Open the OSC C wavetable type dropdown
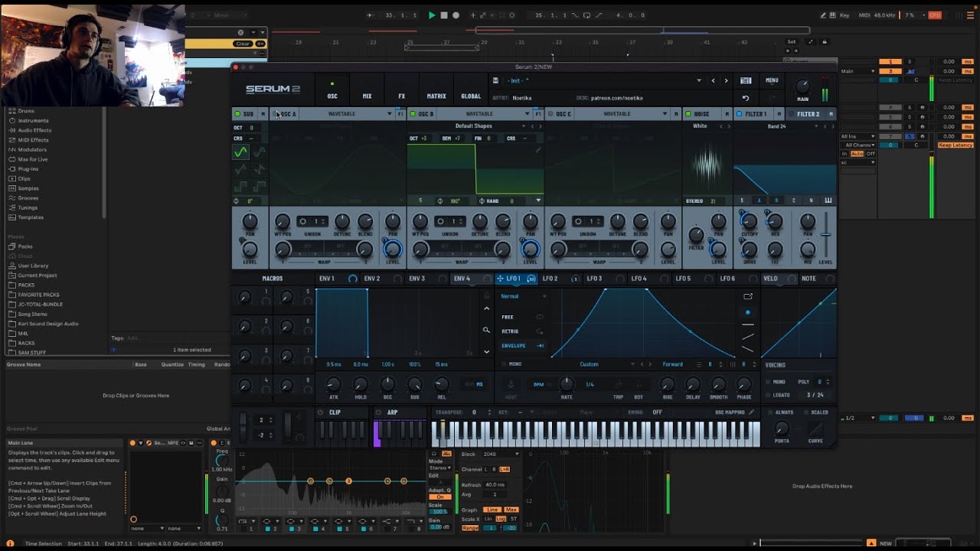This screenshot has height=551, width=980. click(x=623, y=114)
